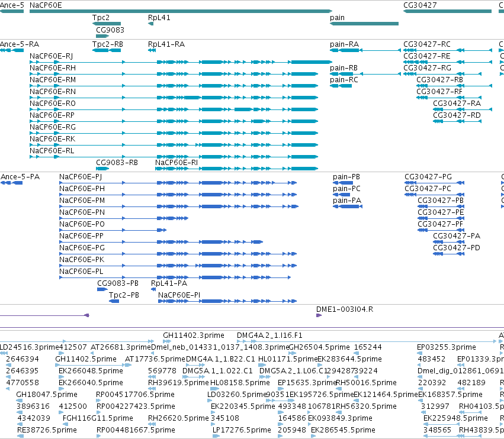Click the CG9083-RB transcript label
The height and width of the screenshot is (439, 504).
(x=117, y=163)
